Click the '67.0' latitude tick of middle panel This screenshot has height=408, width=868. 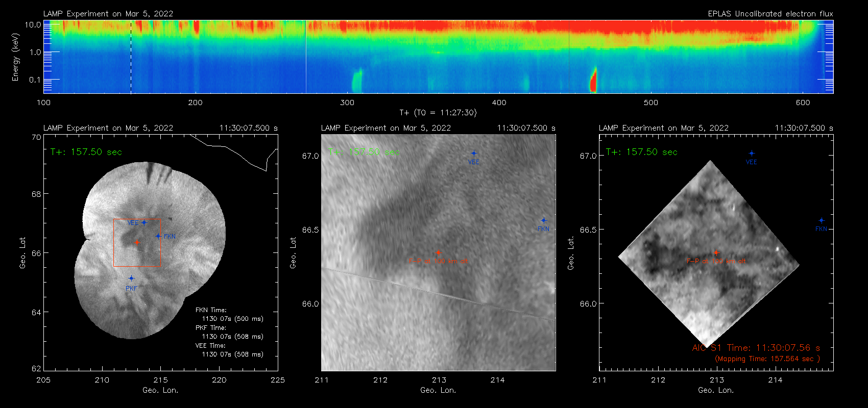click(x=310, y=156)
